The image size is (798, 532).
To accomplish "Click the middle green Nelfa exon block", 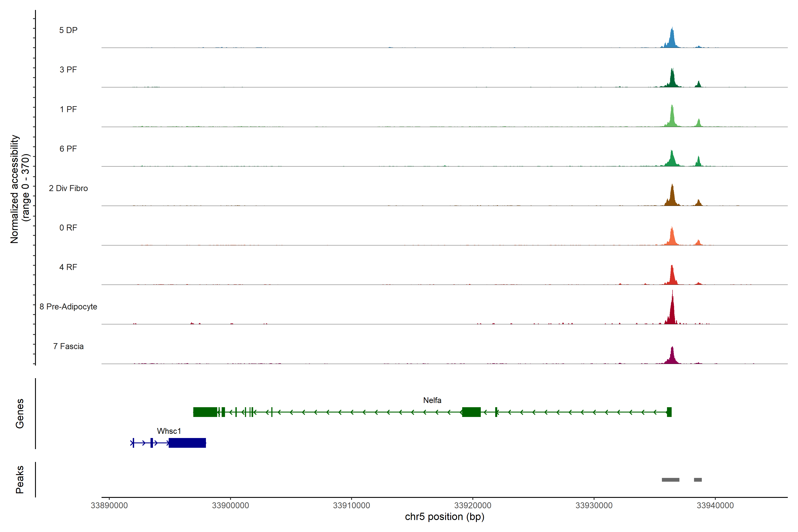I will coord(471,412).
